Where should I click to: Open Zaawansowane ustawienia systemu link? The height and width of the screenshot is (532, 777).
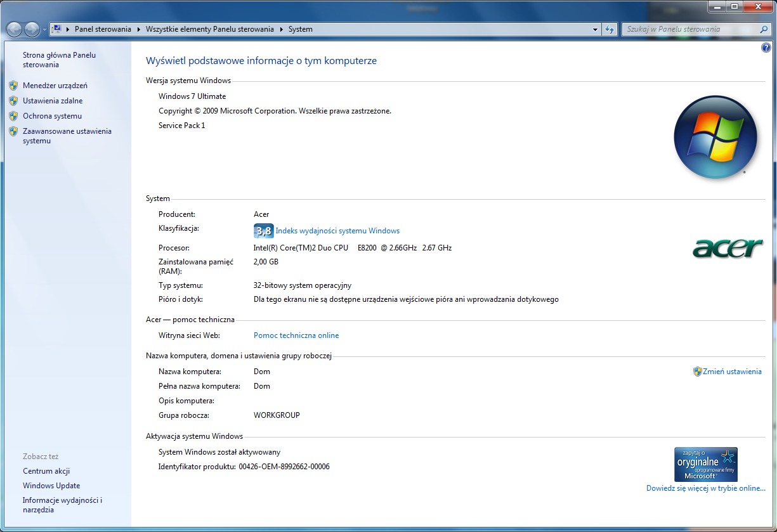click(67, 136)
